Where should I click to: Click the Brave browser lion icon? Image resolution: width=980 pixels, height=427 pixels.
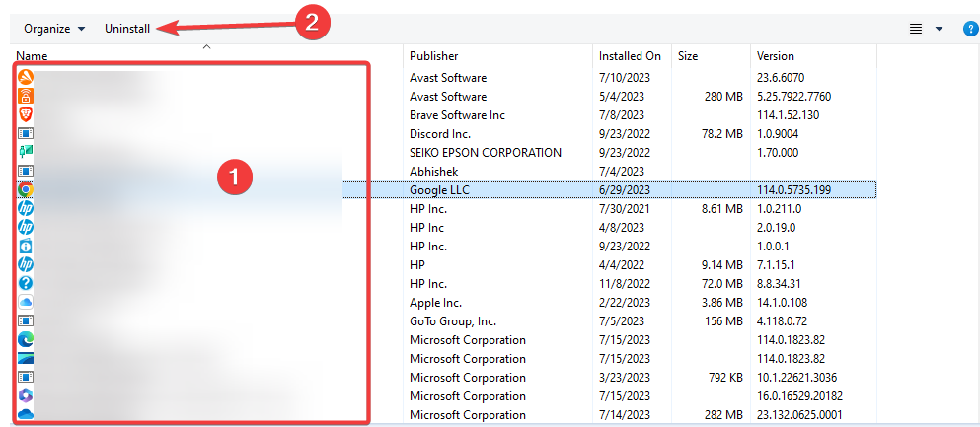26,114
